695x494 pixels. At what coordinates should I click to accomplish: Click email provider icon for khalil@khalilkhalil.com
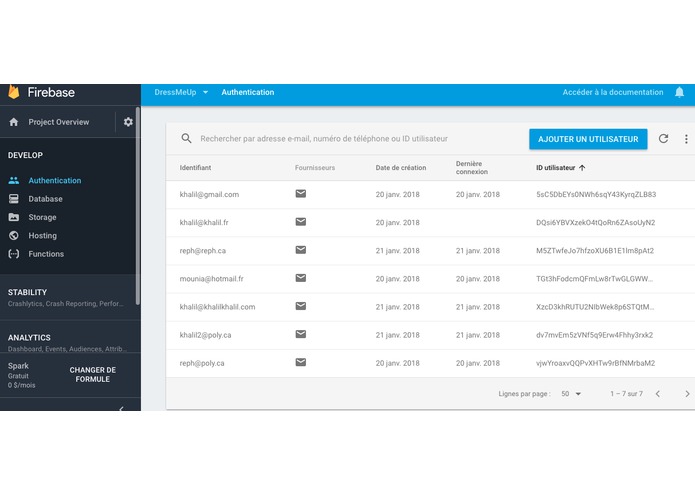[301, 306]
